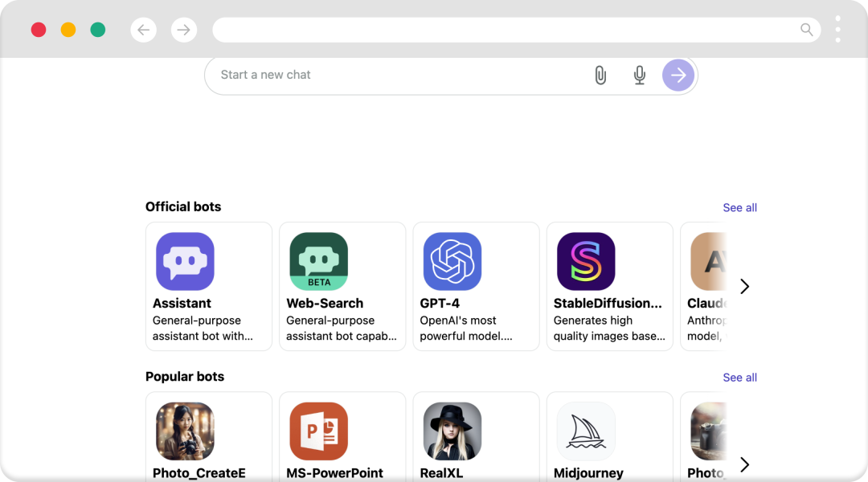Expand Official bots with right chevron
Screen dimensions: 868x482
click(744, 286)
